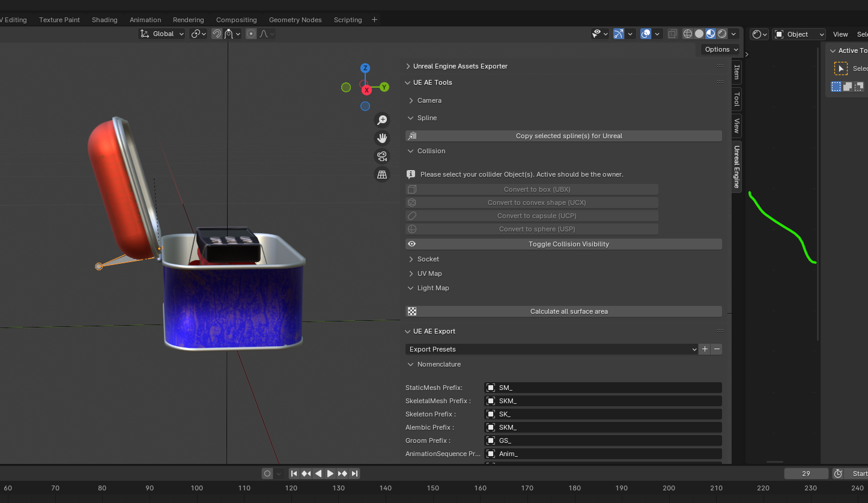Viewport: 868px width, 503px height.
Task: Click the current frame field showing 29
Action: (x=806, y=474)
